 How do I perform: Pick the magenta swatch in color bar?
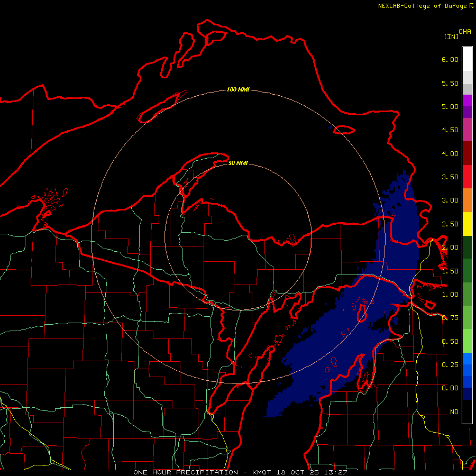pyautogui.click(x=467, y=100)
